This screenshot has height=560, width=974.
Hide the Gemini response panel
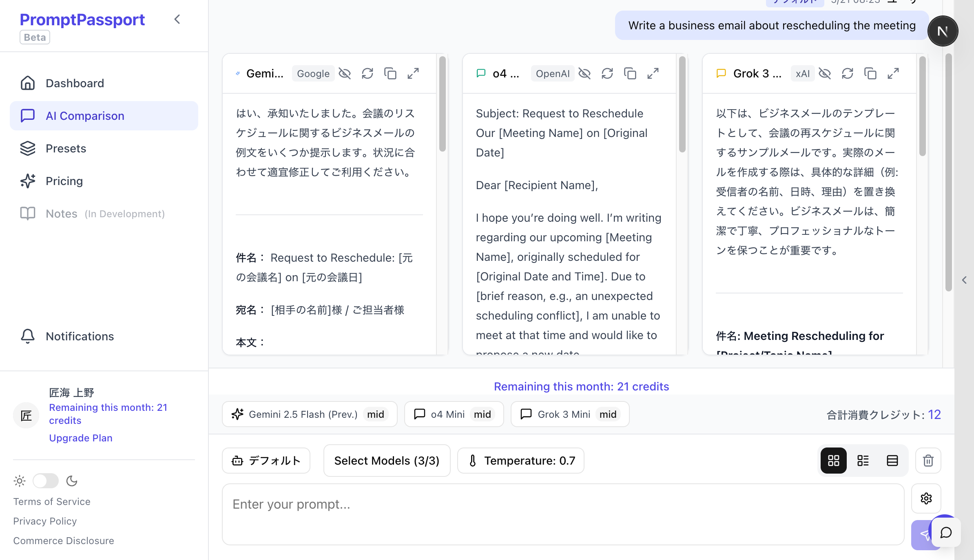(x=345, y=73)
